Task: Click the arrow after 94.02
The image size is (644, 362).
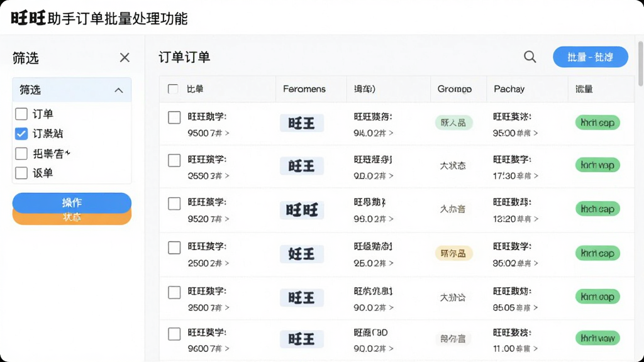Action: pos(391,133)
